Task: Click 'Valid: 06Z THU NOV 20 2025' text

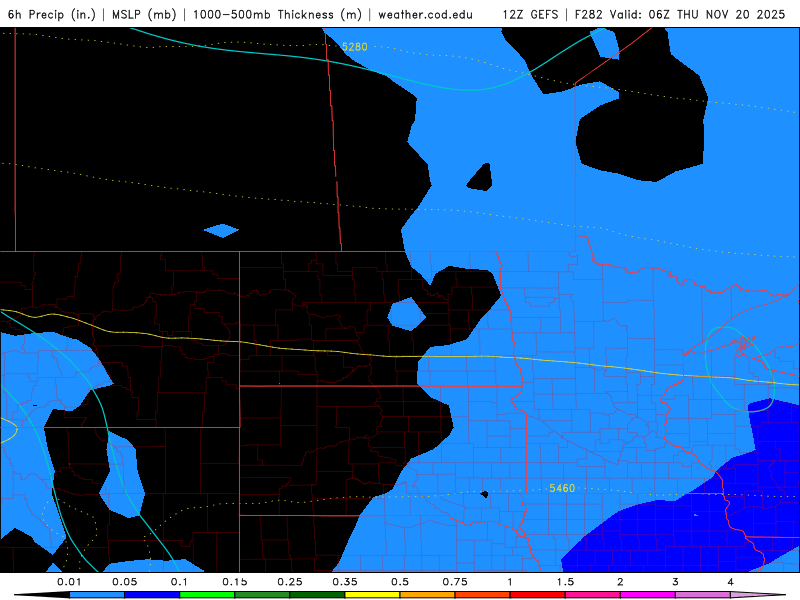Action: tap(697, 15)
